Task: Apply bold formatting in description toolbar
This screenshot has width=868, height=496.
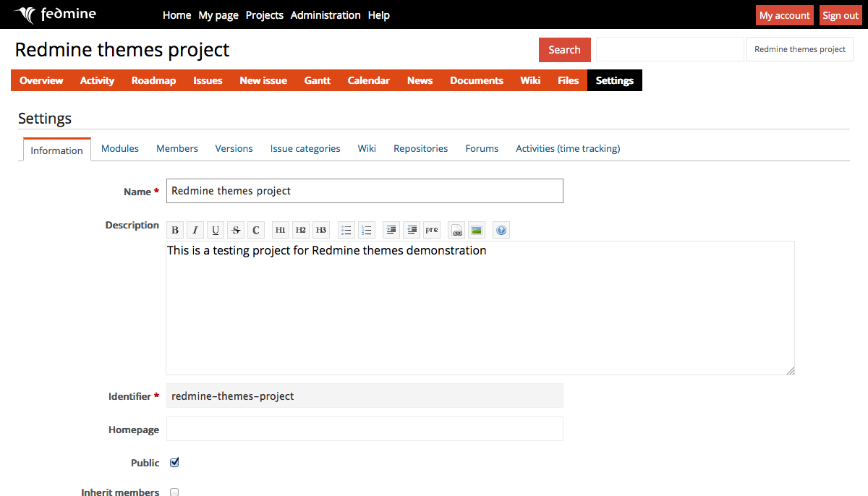Action: 174,230
